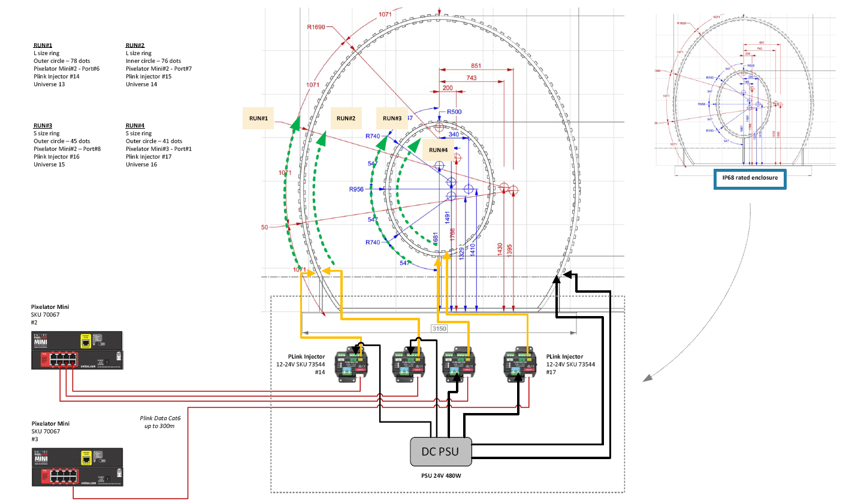Select the DC PSU box
The width and height of the screenshot is (861, 504).
(x=440, y=451)
